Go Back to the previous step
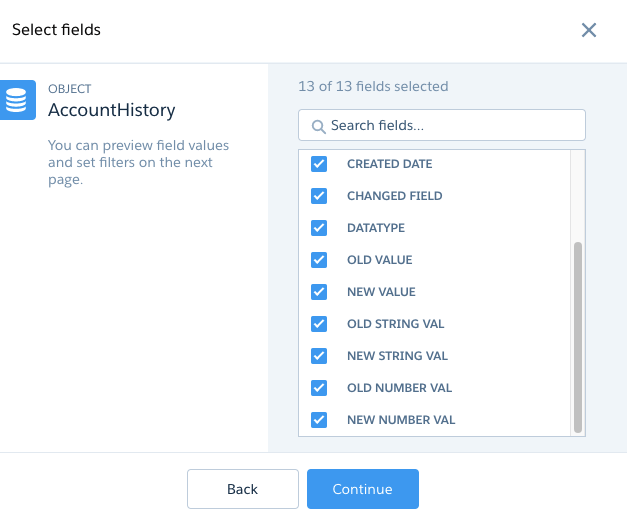 pyautogui.click(x=243, y=489)
